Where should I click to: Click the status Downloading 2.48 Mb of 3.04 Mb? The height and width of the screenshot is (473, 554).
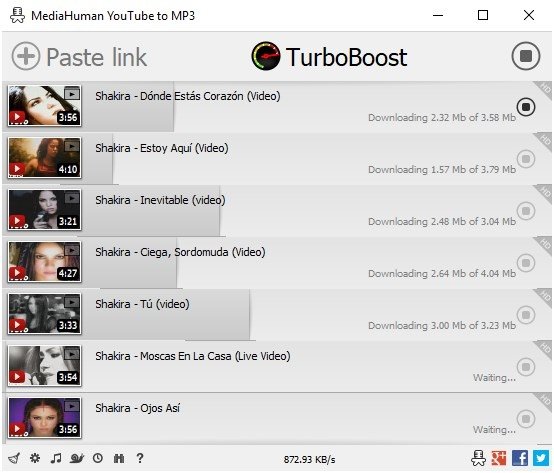tap(442, 221)
